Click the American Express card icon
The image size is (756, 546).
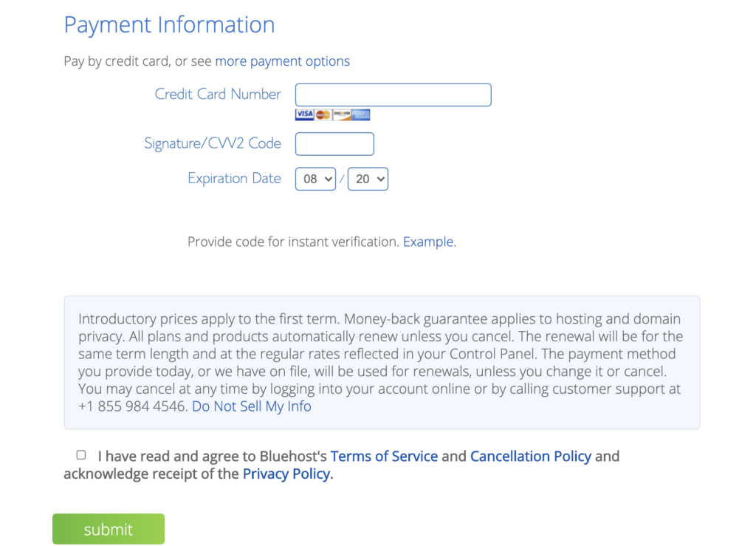pos(361,115)
